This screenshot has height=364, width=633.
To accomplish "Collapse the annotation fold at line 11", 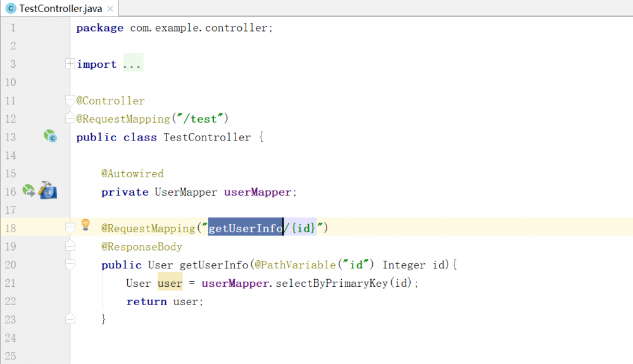I will pos(70,100).
